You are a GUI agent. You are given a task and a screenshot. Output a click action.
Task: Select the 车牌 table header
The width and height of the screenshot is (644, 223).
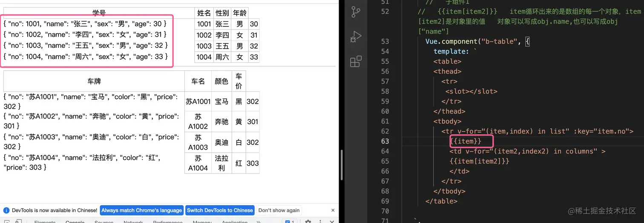[x=94, y=81]
